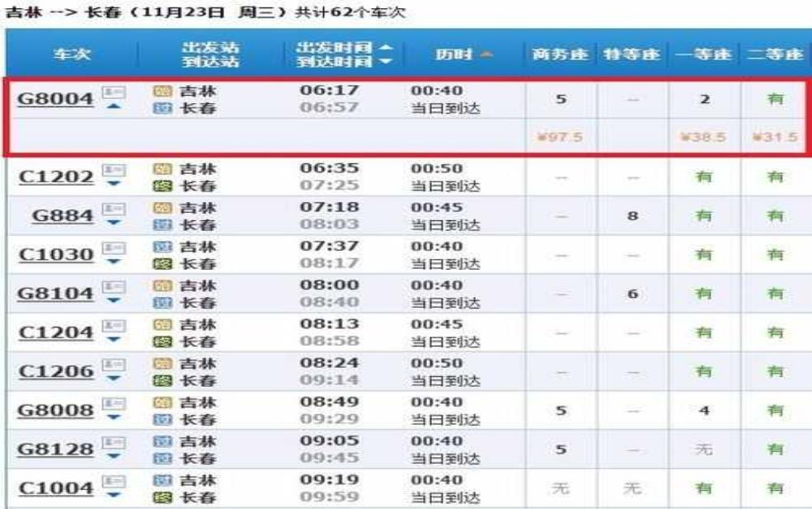Image resolution: width=812 pixels, height=509 pixels.
Task: Expand the C1030 price details arrow
Action: pyautogui.click(x=115, y=262)
